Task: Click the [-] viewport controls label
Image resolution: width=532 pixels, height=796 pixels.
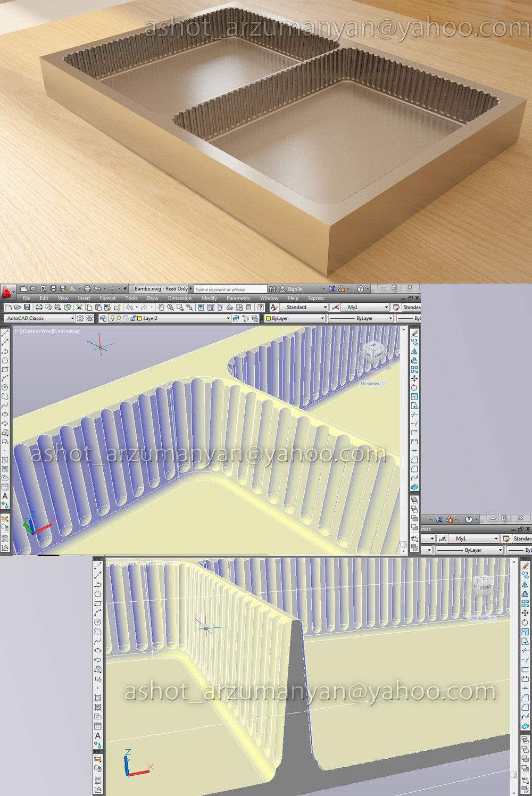Action: [18, 331]
